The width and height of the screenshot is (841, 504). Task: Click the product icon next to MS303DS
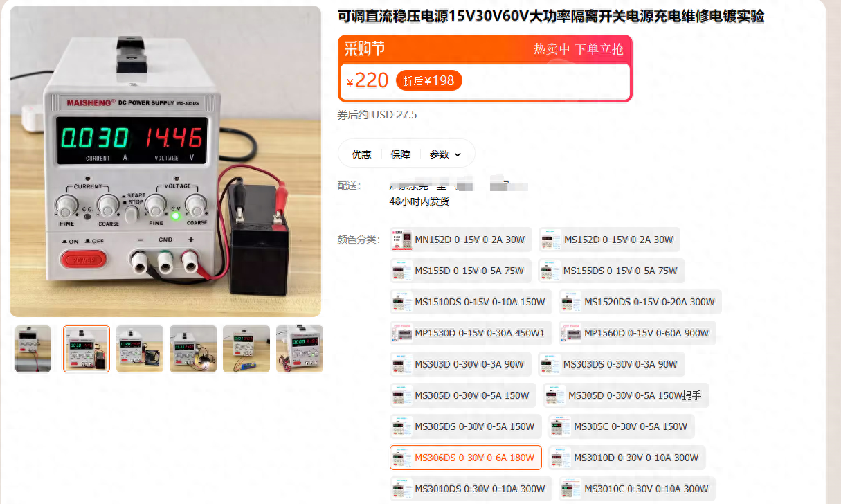point(550,364)
